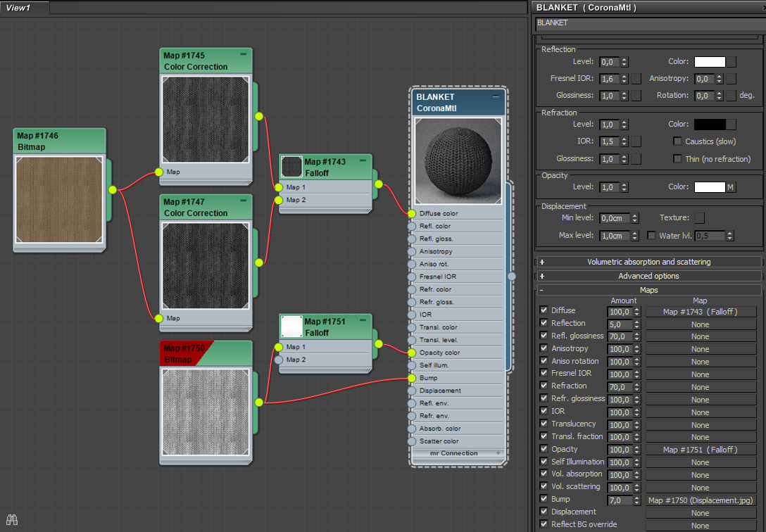Screen dimensions: 766x532
Task: Click the Refraction amount field in Maps
Action: (x=620, y=387)
